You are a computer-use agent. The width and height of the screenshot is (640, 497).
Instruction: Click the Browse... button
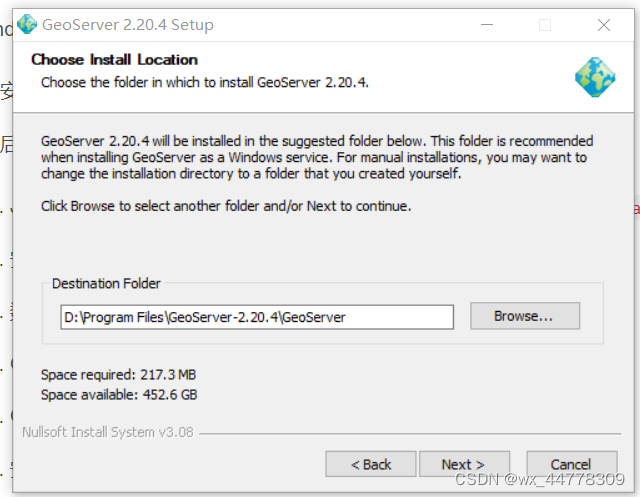pyautogui.click(x=525, y=316)
